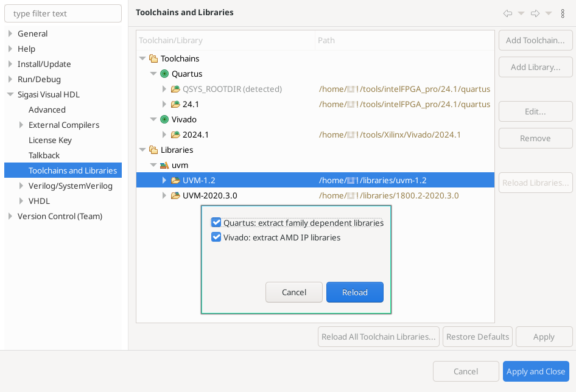This screenshot has height=392, width=576.
Task: Click the Libraries folder icon
Action: click(x=153, y=150)
